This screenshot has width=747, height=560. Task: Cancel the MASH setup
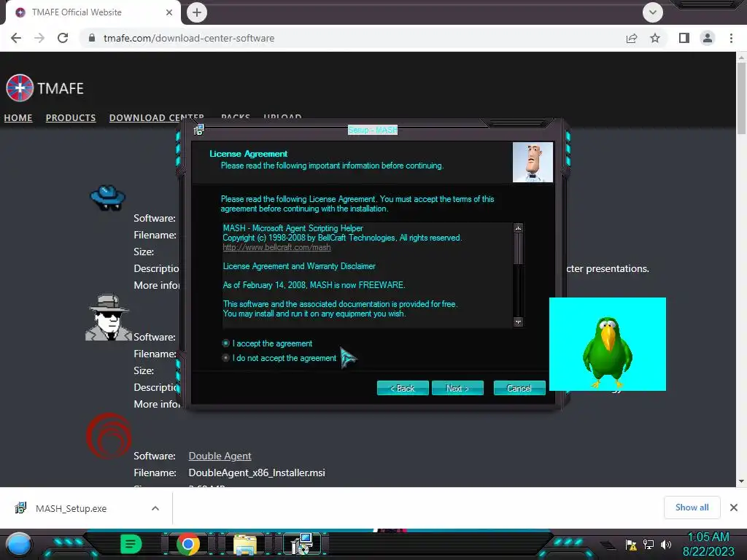519,388
